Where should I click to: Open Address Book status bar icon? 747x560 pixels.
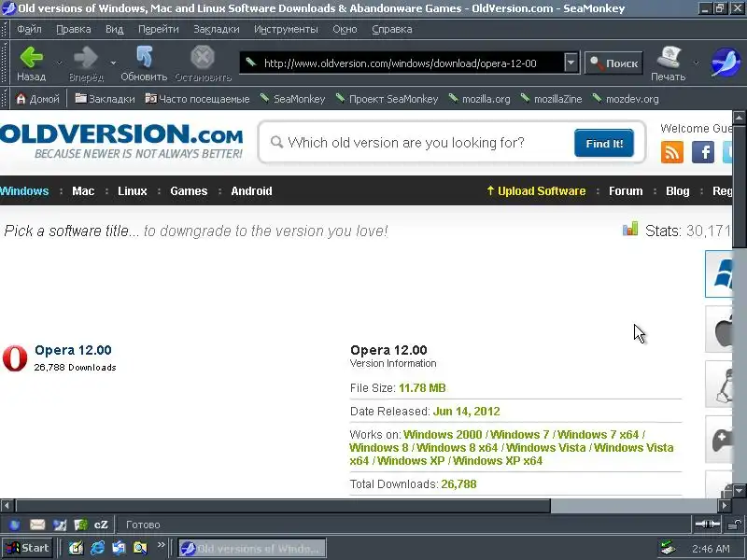point(80,525)
